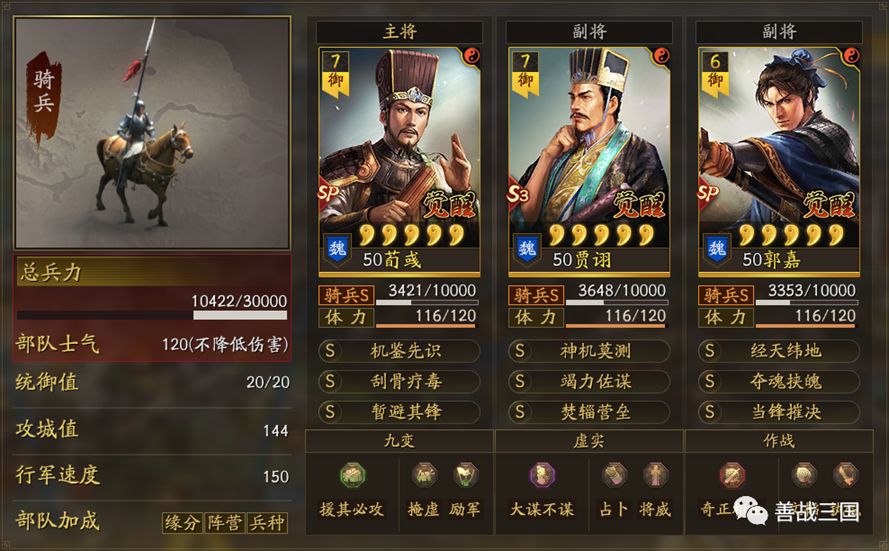This screenshot has width=889, height=551.
Task: Click the 总兵力 troop strength bar
Action: pyautogui.click(x=152, y=315)
